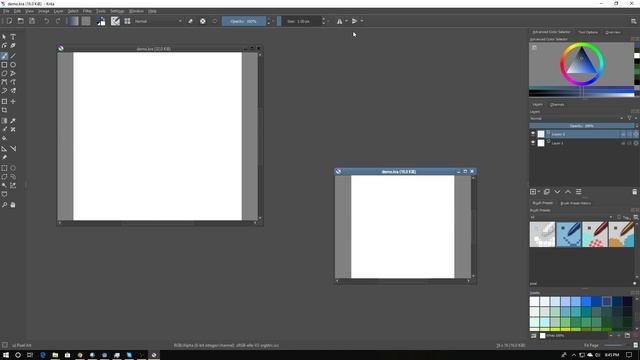Select the Gradient tool in toolbox

4,121
